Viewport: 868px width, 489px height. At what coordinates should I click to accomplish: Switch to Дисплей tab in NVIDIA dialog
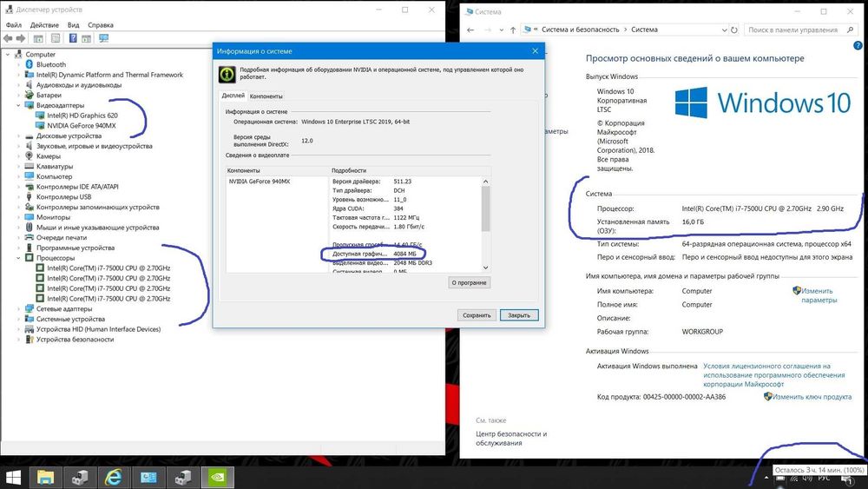coord(233,96)
